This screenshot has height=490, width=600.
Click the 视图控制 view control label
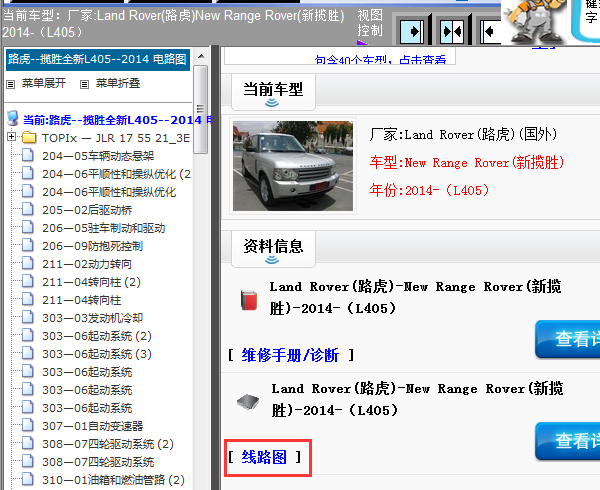click(370, 23)
